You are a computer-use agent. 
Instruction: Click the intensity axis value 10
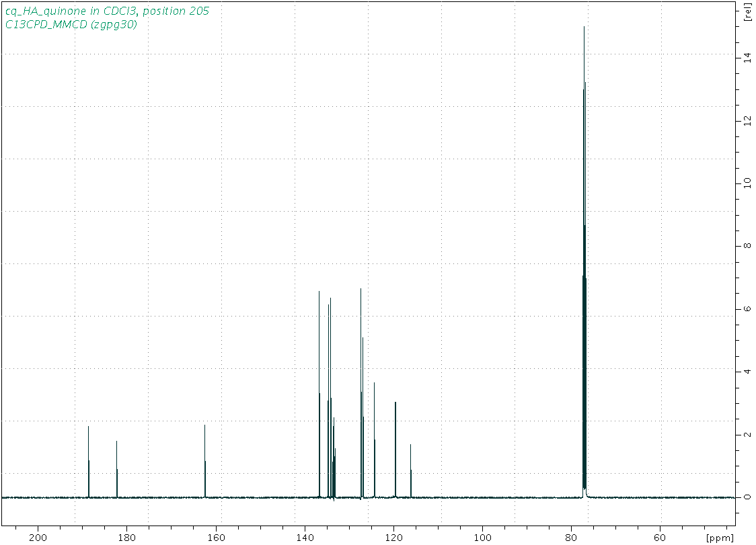[747, 183]
